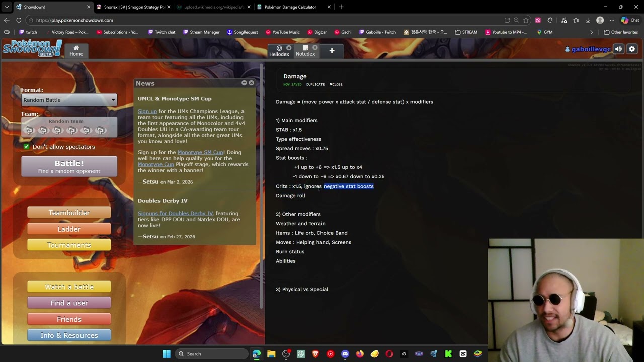Click DUPLICATE under the Damage note
The image size is (644, 362).
pos(315,84)
